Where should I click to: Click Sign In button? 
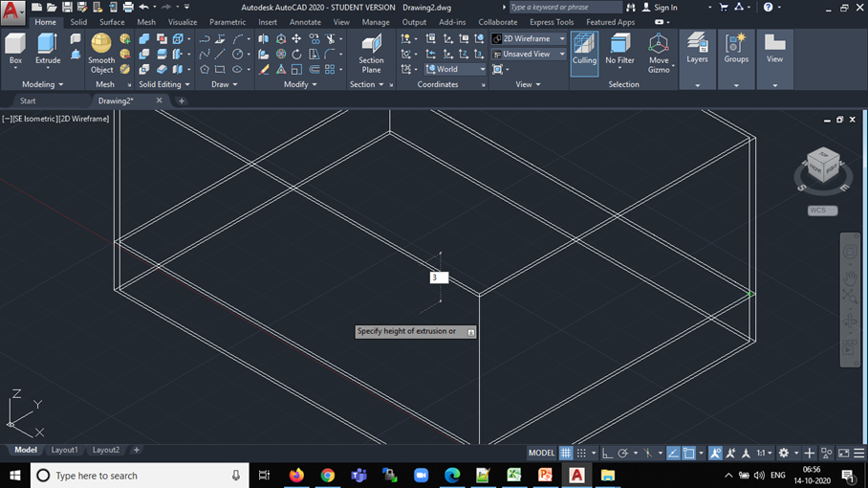click(660, 8)
